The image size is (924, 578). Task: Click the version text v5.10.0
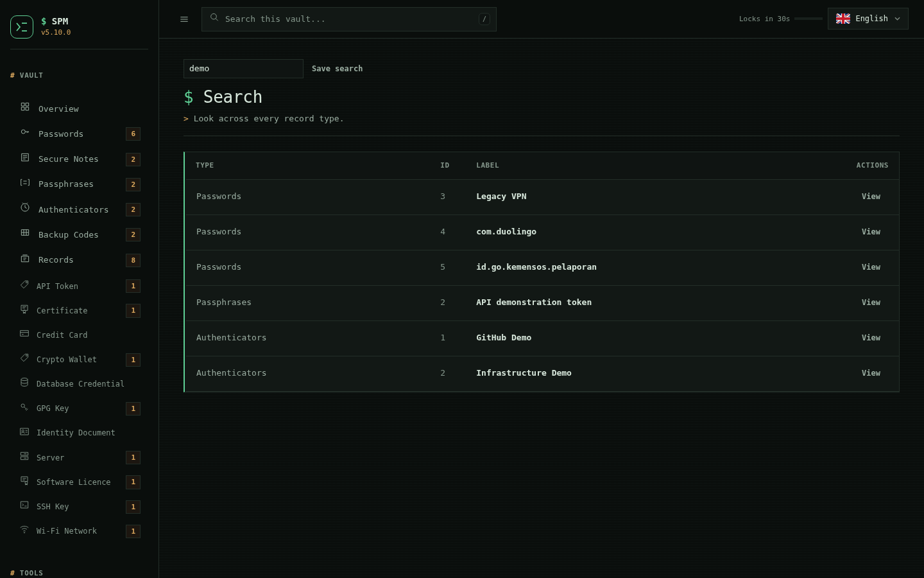point(56,32)
